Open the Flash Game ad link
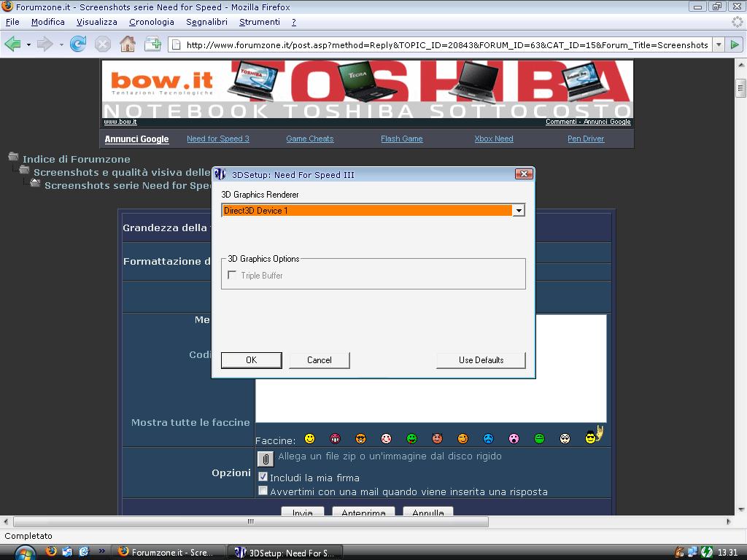The height and width of the screenshot is (560, 747). [x=402, y=139]
